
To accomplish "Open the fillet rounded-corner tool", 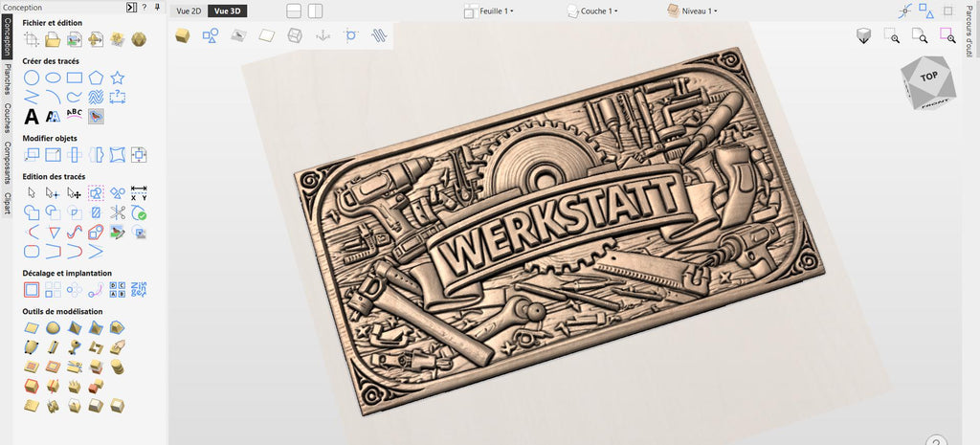I will [x=32, y=252].
